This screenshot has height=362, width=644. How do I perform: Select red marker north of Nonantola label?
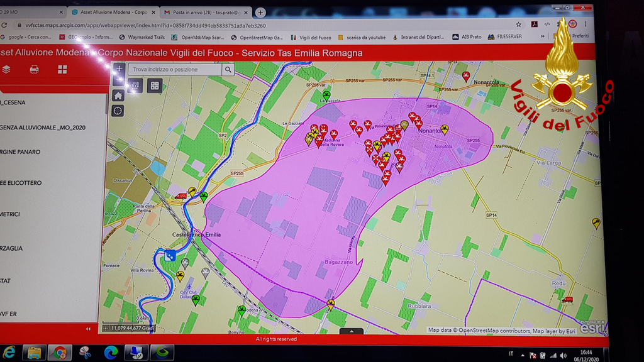point(466,76)
